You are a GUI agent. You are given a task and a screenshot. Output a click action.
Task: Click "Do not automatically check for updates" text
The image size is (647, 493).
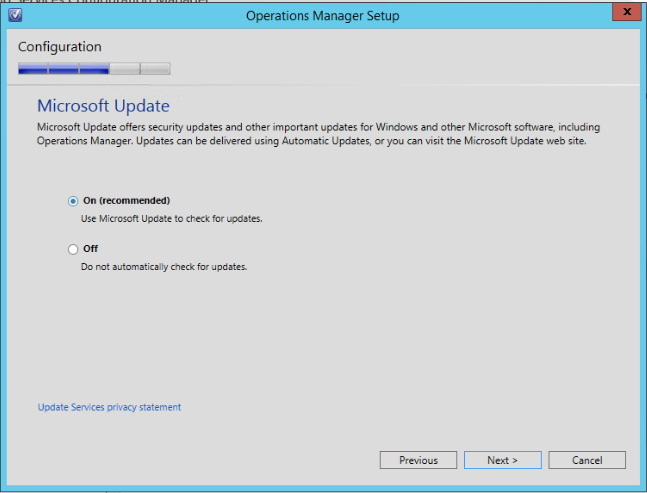click(x=163, y=267)
